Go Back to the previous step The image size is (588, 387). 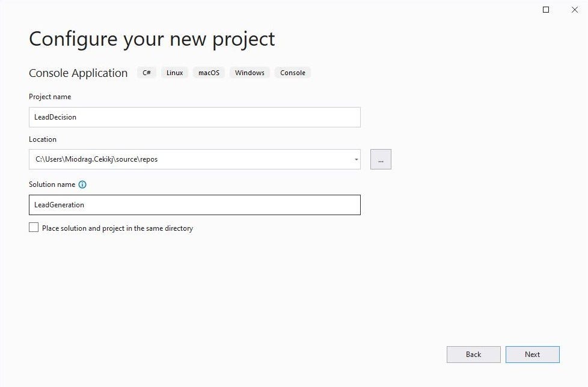click(x=473, y=355)
